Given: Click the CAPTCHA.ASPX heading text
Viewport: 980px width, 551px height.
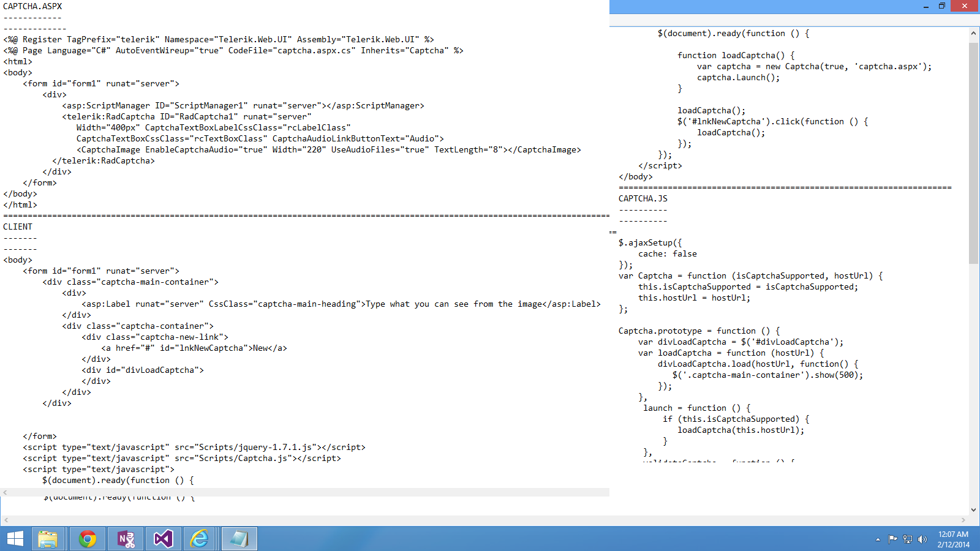Looking at the screenshot, I should tap(32, 6).
